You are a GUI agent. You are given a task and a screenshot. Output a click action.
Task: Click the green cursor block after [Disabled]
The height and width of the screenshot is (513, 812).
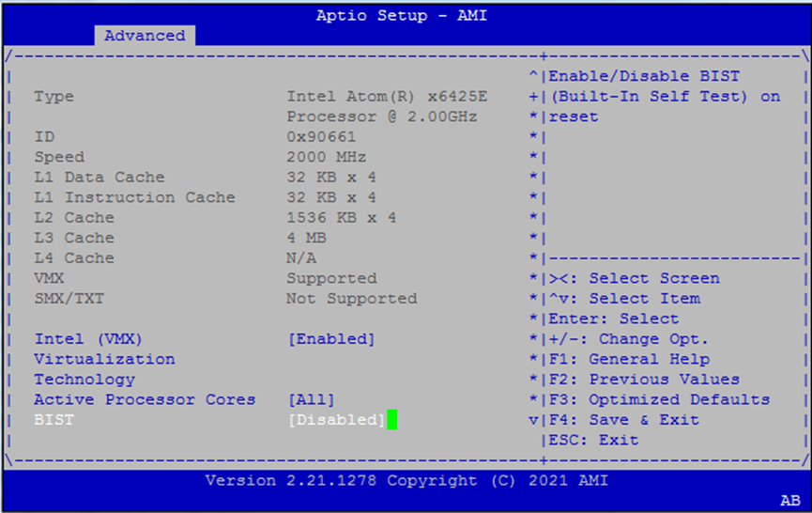pyautogui.click(x=392, y=420)
